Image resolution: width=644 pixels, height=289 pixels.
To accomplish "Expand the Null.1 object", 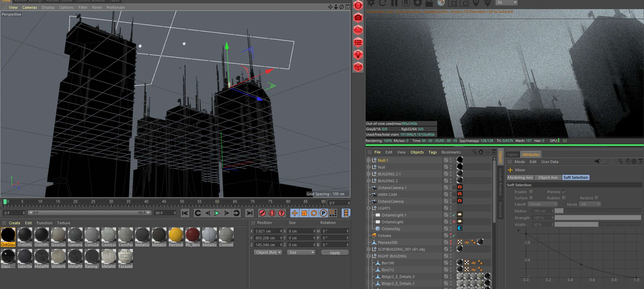I will point(368,160).
